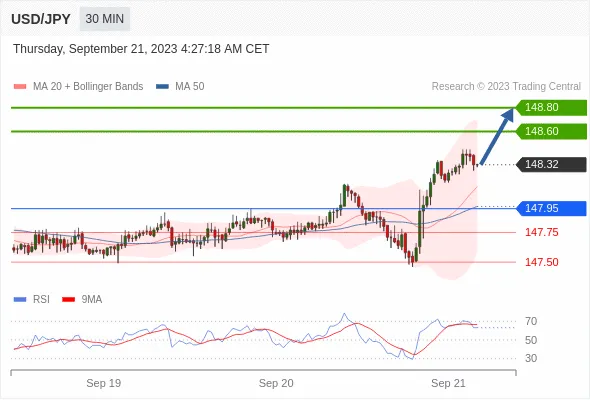Image resolution: width=590 pixels, height=400 pixels.
Task: Click the 9MA legend label
Action: tap(92, 300)
